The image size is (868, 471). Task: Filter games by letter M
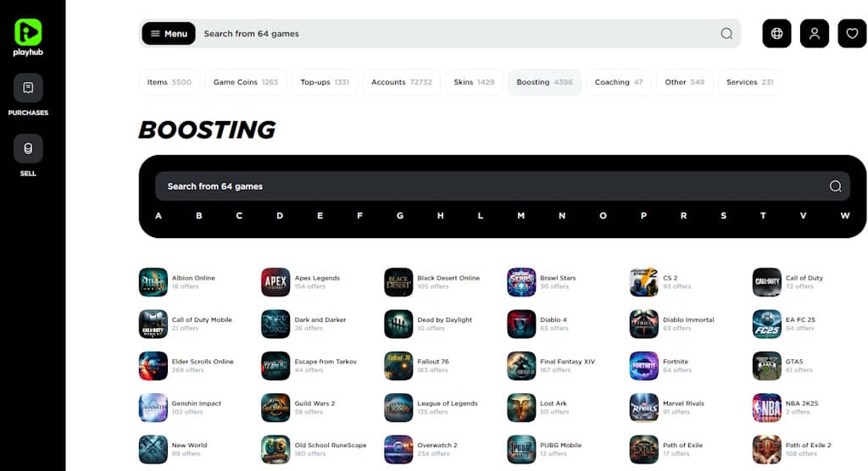coord(521,216)
